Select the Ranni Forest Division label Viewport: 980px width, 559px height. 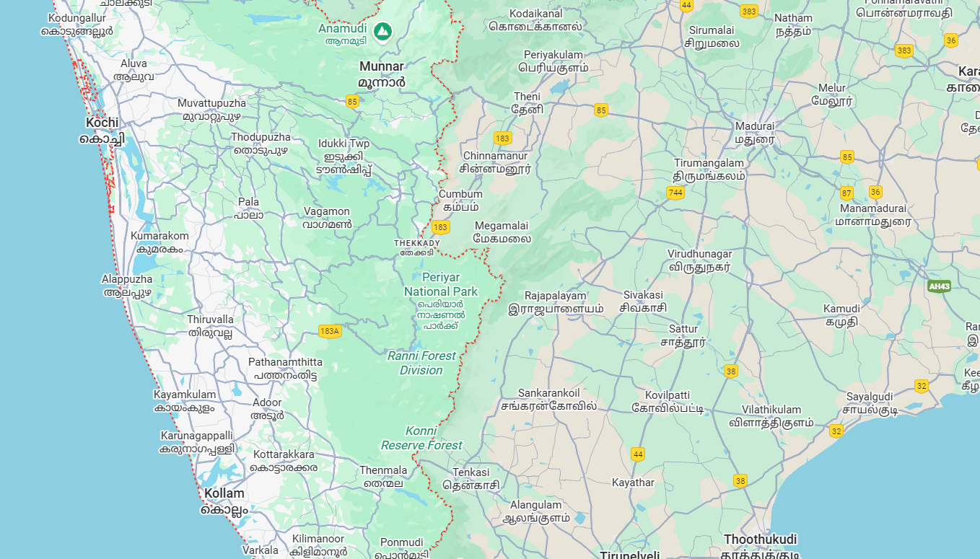click(421, 363)
